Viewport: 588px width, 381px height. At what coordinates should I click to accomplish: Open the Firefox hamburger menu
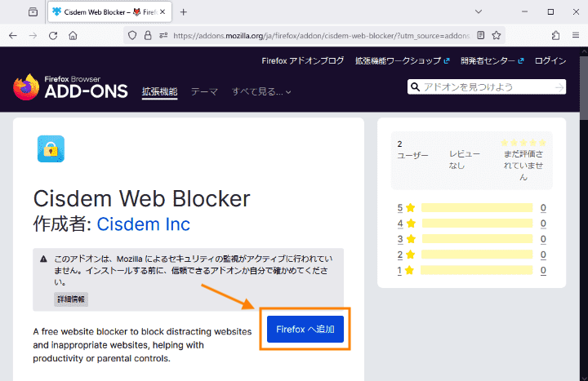click(x=576, y=35)
